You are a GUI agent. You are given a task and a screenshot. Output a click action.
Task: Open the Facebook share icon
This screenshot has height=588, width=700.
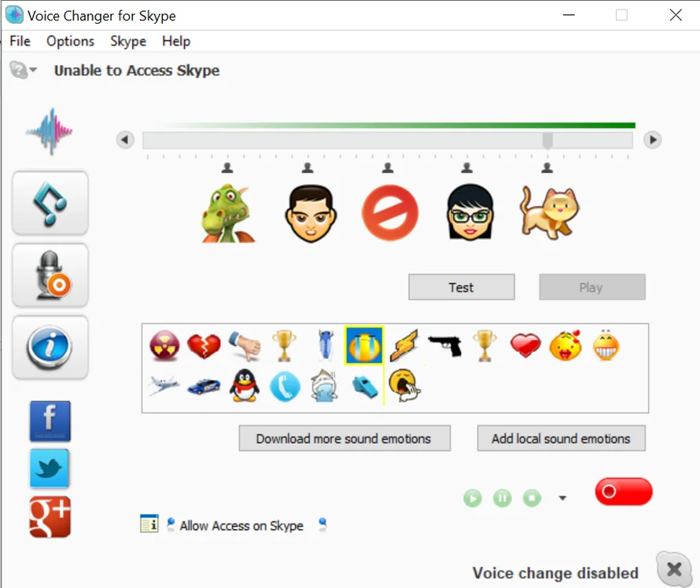[x=50, y=421]
